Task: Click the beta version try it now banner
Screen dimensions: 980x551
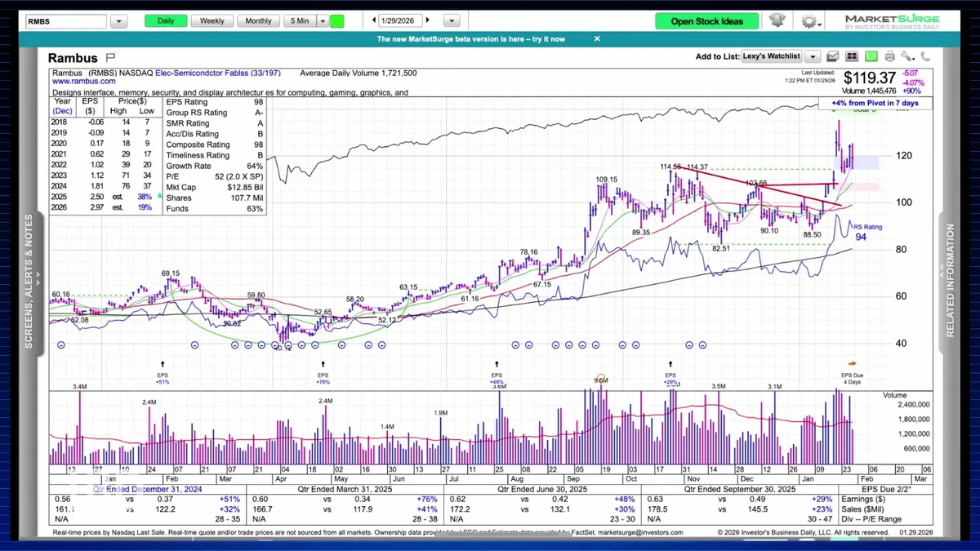Action: 471,38
